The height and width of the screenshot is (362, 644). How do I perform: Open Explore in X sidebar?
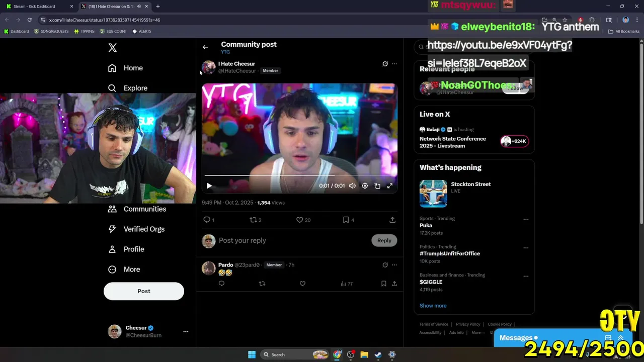[x=128, y=88]
